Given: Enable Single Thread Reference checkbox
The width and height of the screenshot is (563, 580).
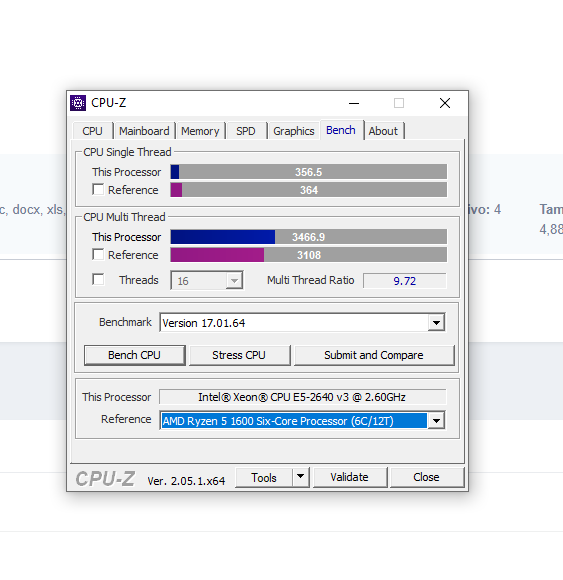Looking at the screenshot, I should click(98, 189).
